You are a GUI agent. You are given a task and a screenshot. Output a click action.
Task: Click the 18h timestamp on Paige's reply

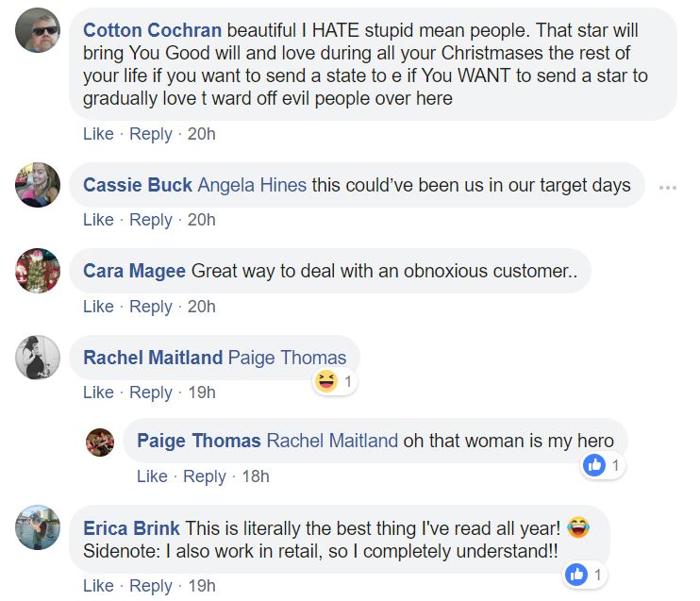(256, 476)
